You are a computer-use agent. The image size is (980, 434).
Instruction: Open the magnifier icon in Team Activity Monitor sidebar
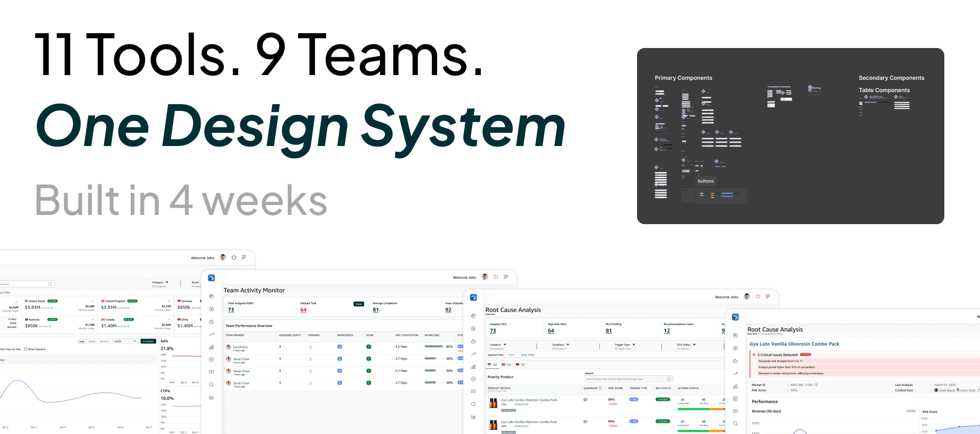pos(211,384)
